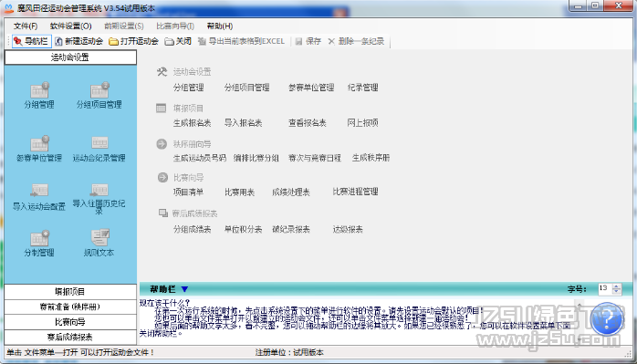637x364 pixels.
Task: Select the 导入往届历史纪录 sidebar icon
Action: coord(99,198)
